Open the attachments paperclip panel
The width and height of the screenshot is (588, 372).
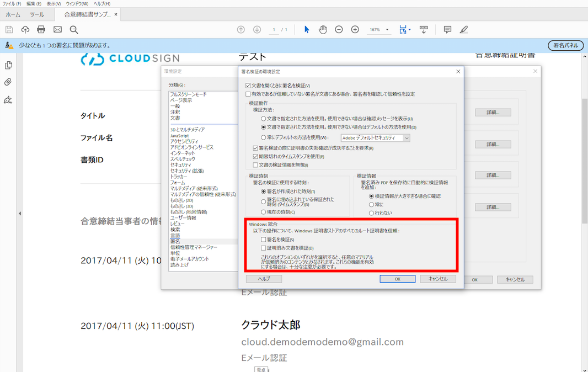8,82
